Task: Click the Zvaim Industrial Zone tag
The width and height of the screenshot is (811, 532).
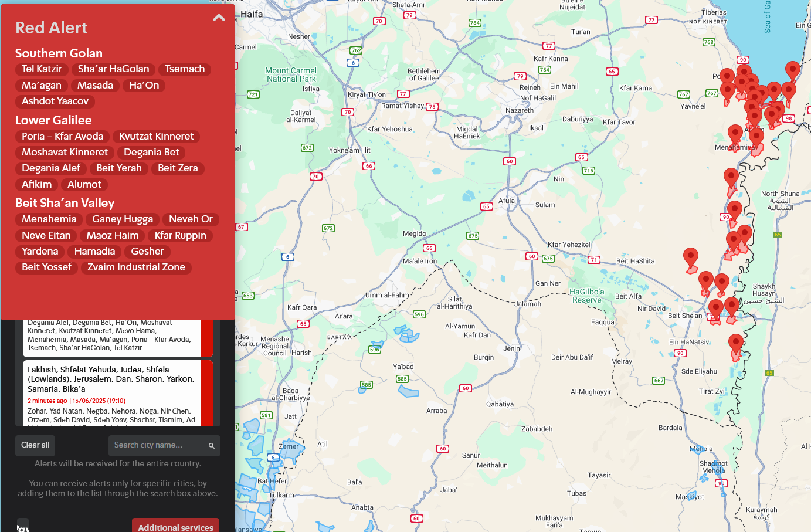Action: tap(136, 267)
